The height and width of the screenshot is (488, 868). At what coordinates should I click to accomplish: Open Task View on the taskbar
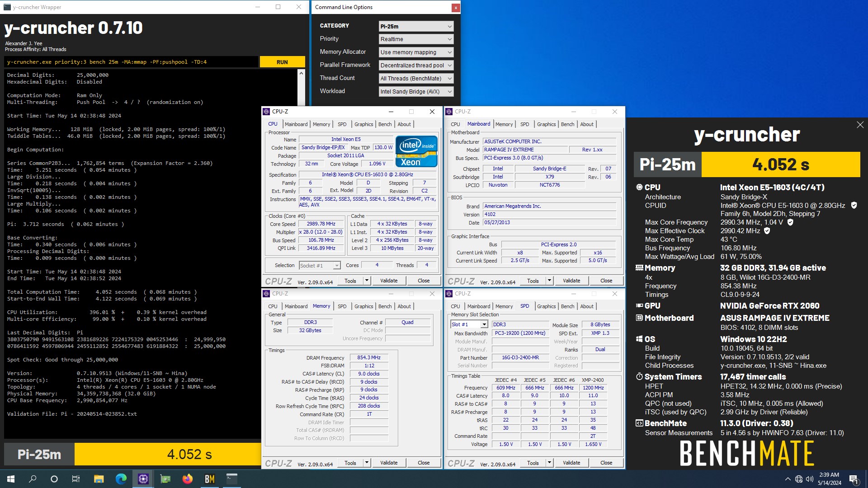[76, 479]
